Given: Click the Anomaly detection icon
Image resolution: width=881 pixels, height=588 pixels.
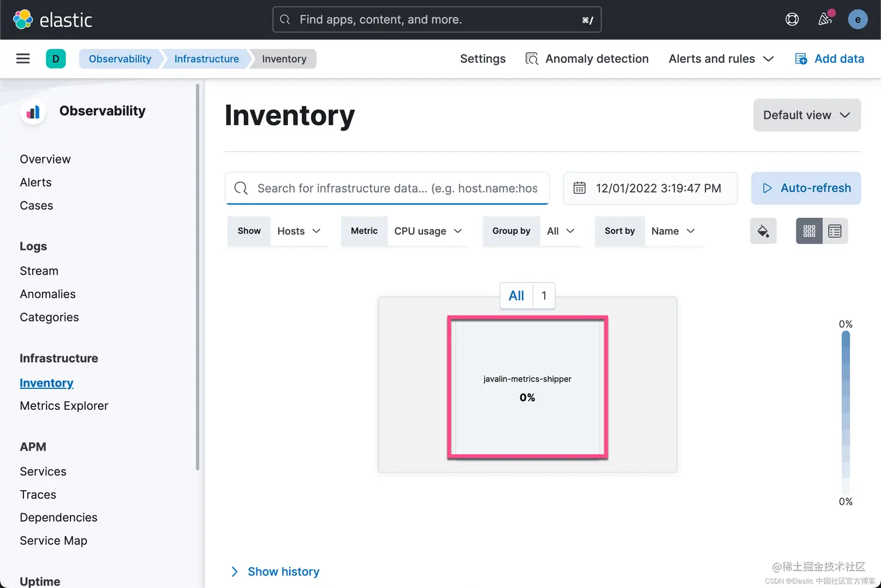Looking at the screenshot, I should 531,59.
